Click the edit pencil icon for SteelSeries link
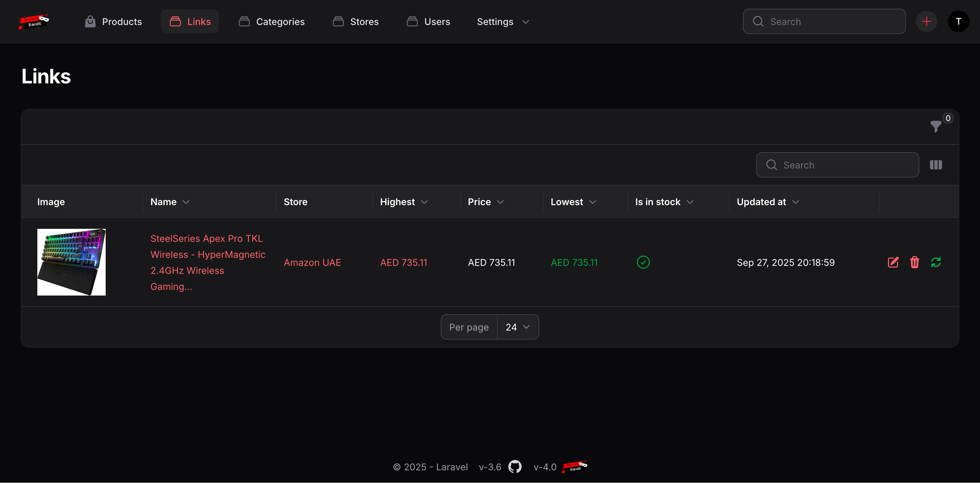The image size is (980, 483). click(893, 262)
